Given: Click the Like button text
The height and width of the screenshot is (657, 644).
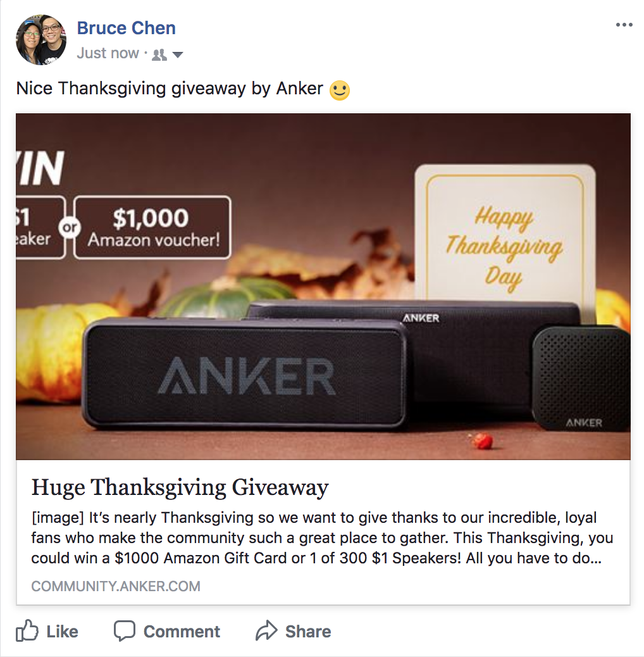Looking at the screenshot, I should pyautogui.click(x=62, y=632).
